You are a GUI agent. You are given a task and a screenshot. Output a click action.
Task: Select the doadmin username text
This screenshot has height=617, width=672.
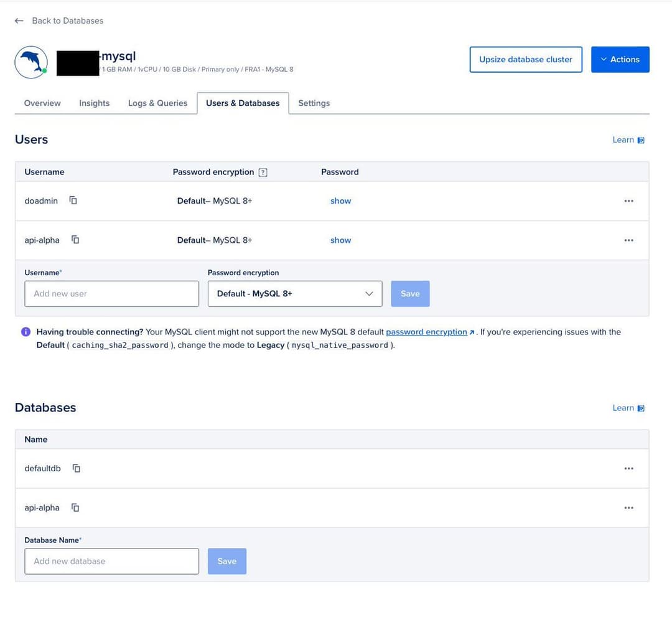41,200
